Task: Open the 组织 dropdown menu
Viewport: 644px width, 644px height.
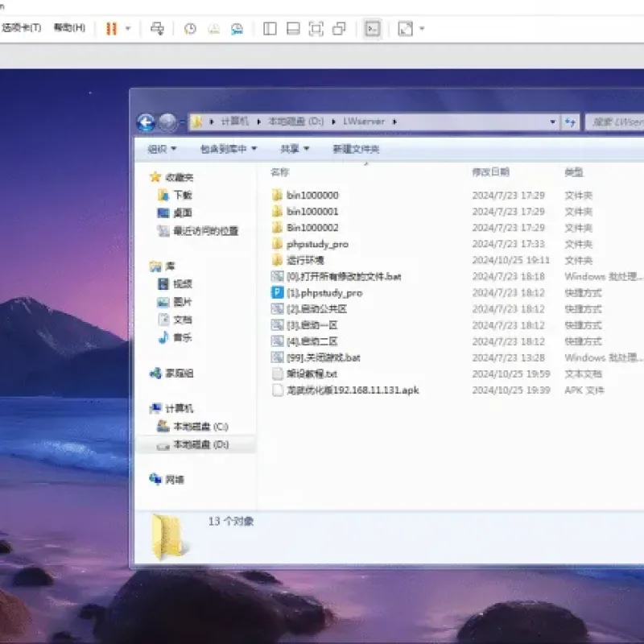Action: [162, 149]
